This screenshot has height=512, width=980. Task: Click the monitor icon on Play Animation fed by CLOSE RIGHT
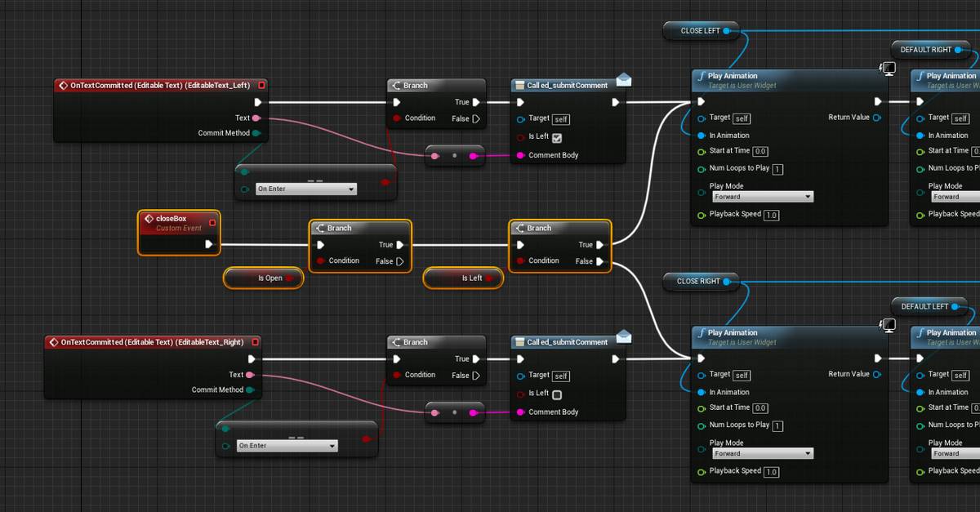click(888, 326)
